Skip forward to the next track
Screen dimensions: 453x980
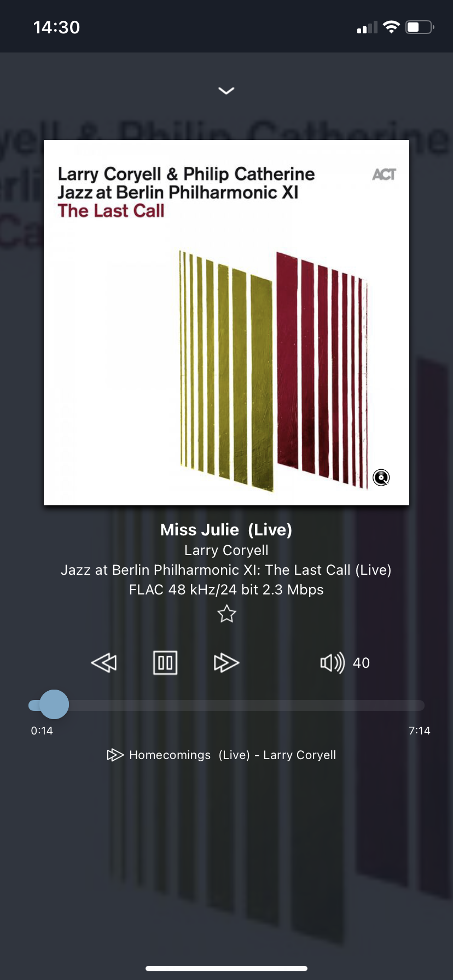(226, 663)
